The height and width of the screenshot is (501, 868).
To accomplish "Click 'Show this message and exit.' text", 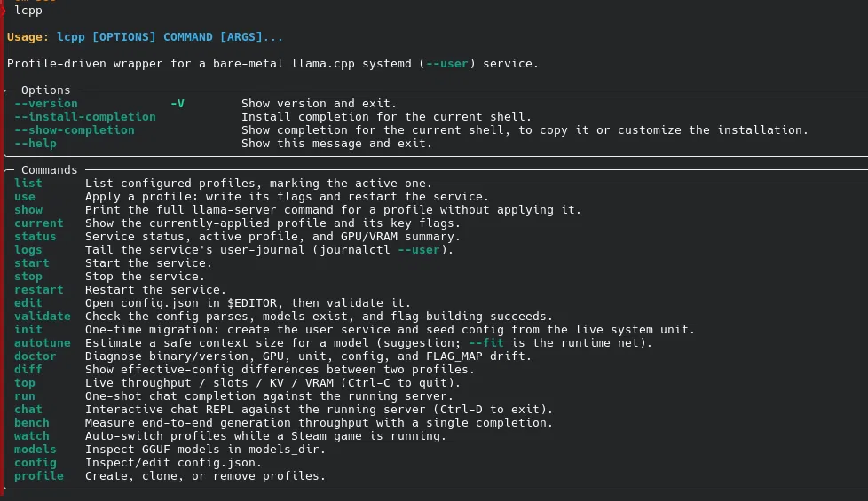I will tap(336, 144).
